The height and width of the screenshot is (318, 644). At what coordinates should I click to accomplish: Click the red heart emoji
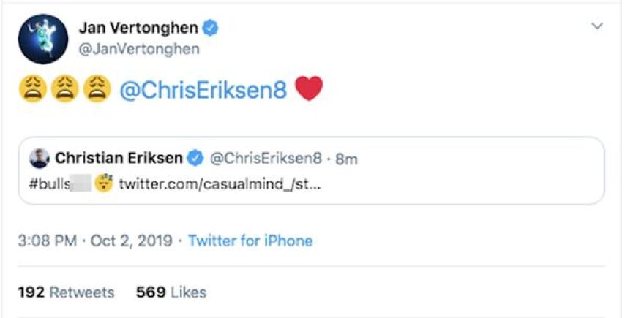pos(308,89)
